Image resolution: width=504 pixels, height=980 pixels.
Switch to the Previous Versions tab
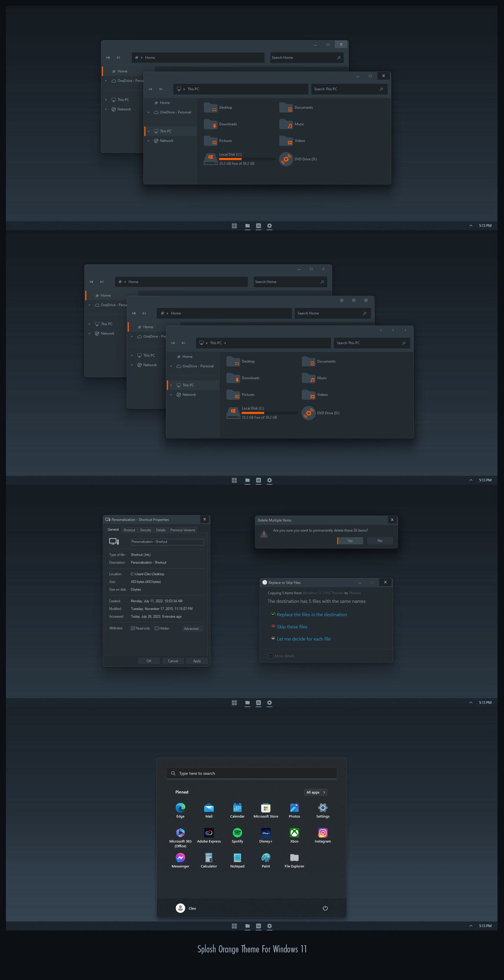coord(183,530)
